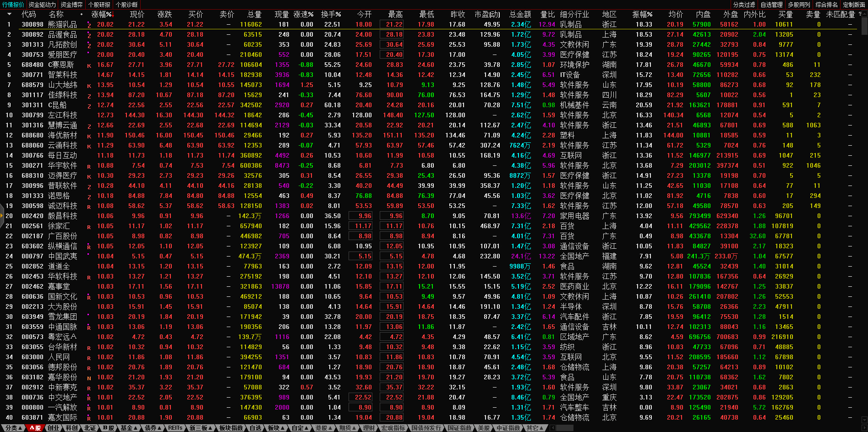
Task: Open 分类过滤 filter button
Action: [x=744, y=5]
